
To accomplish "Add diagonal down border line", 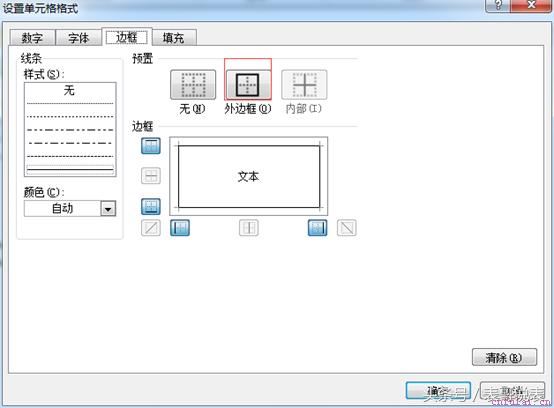I will coord(347,228).
